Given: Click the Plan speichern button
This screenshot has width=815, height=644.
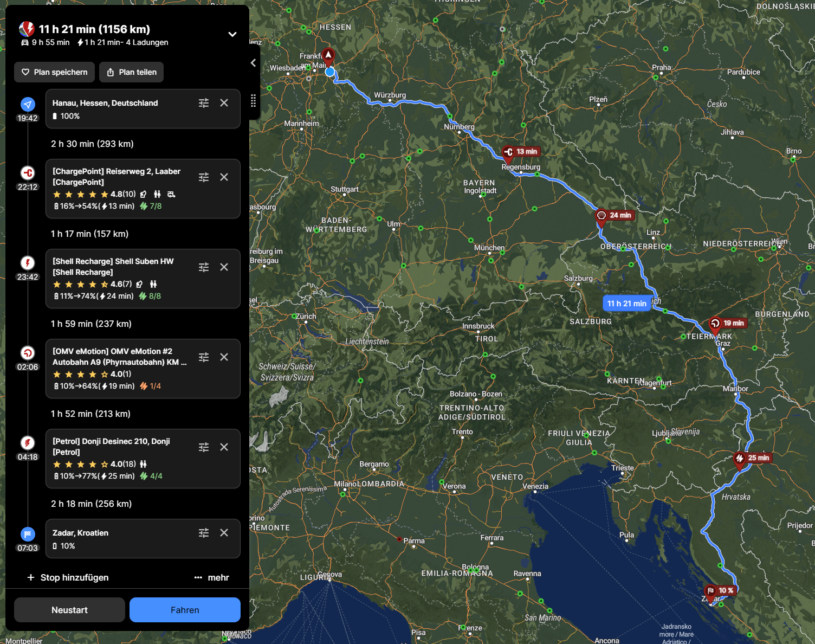Looking at the screenshot, I should 54,72.
